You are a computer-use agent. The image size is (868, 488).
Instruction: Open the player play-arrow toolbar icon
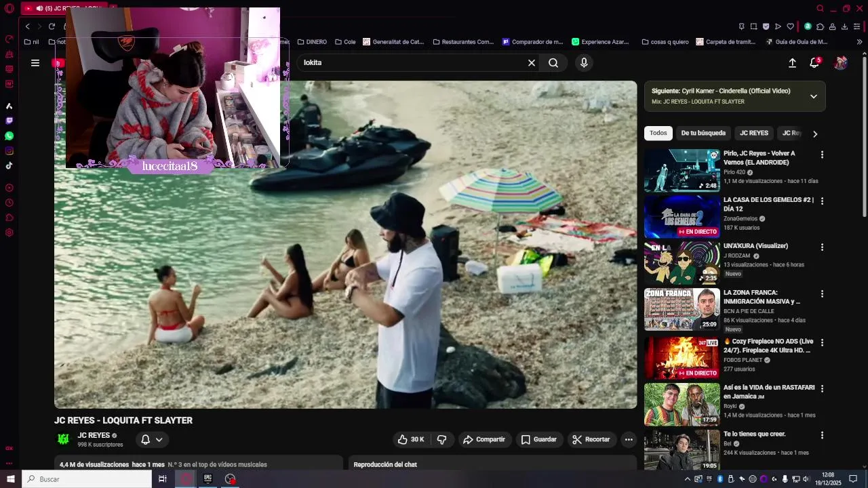[778, 26]
